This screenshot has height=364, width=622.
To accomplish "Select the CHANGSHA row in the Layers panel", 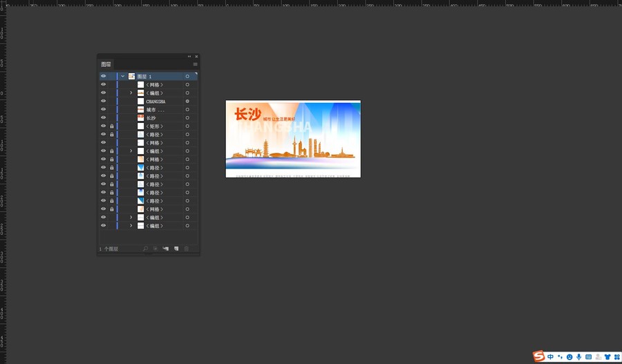I will coord(148,101).
